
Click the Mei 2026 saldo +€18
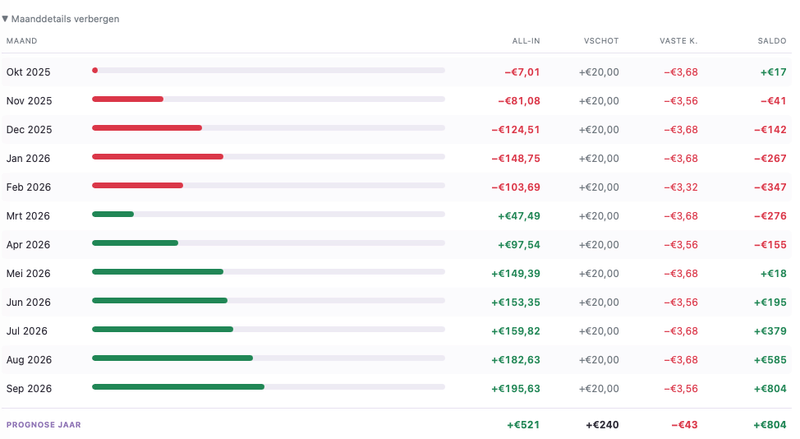tap(773, 274)
